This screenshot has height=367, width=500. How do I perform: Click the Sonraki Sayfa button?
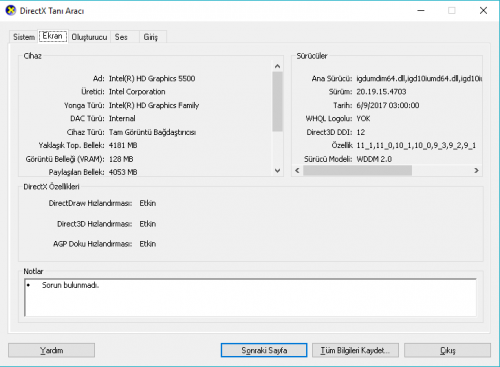point(264,350)
